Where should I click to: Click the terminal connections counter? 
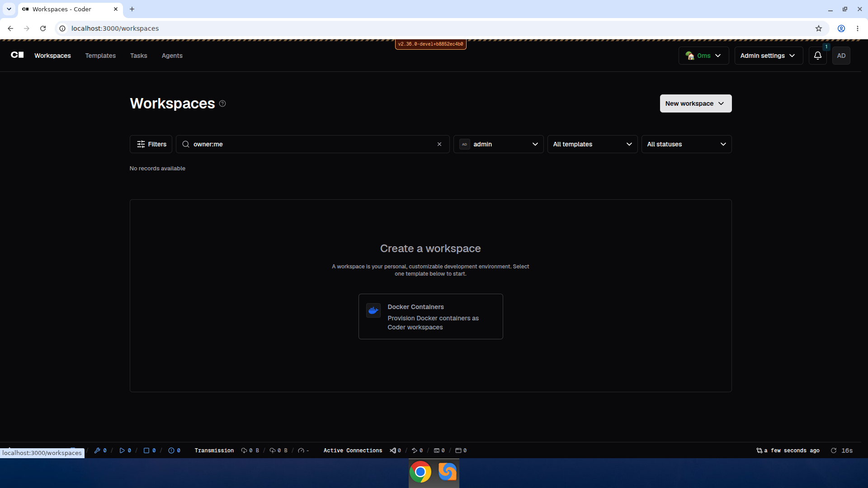click(439, 450)
